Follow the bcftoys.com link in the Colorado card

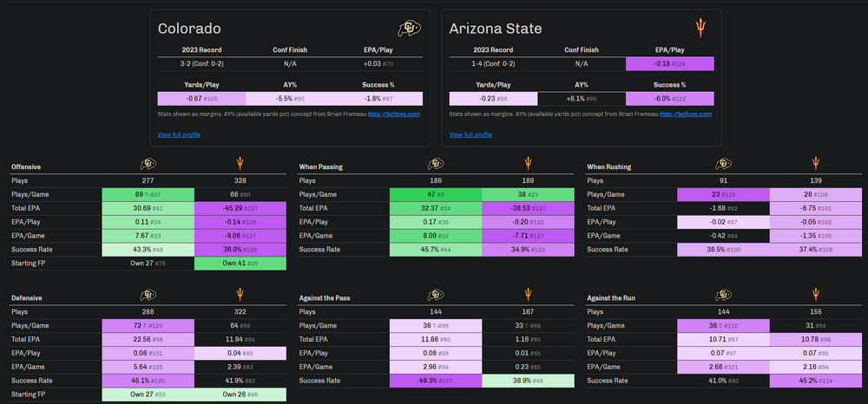pos(396,114)
